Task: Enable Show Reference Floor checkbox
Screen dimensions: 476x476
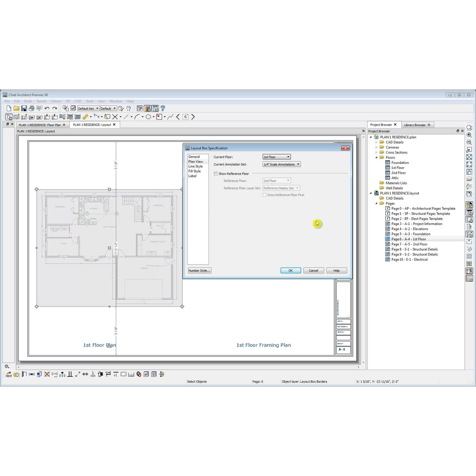Action: pos(216,174)
